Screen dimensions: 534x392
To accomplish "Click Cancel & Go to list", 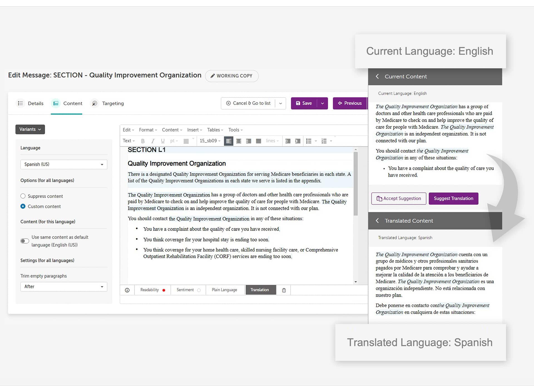I will (x=248, y=103).
